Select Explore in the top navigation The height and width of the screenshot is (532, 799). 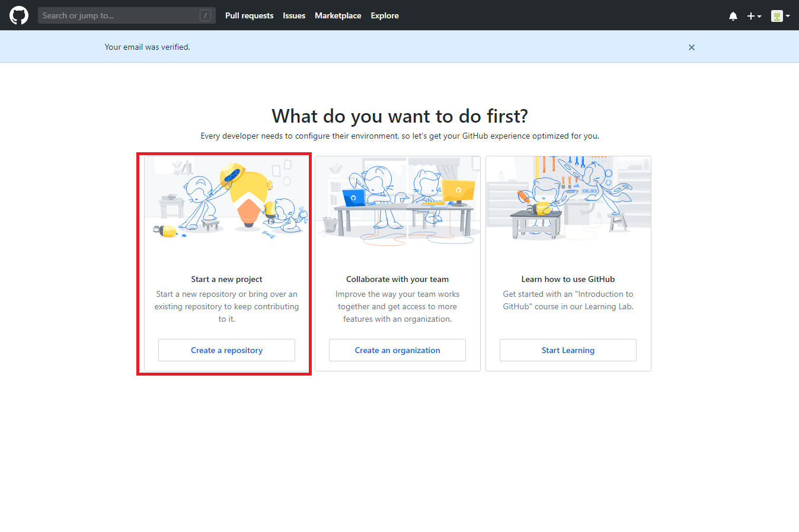(x=385, y=15)
